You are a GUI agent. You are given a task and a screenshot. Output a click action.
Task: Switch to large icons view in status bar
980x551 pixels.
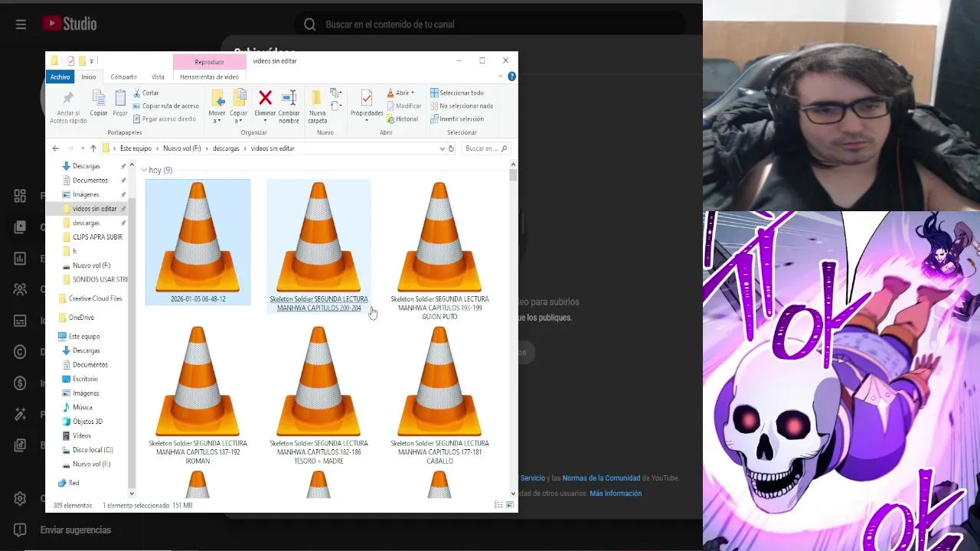[x=510, y=505]
